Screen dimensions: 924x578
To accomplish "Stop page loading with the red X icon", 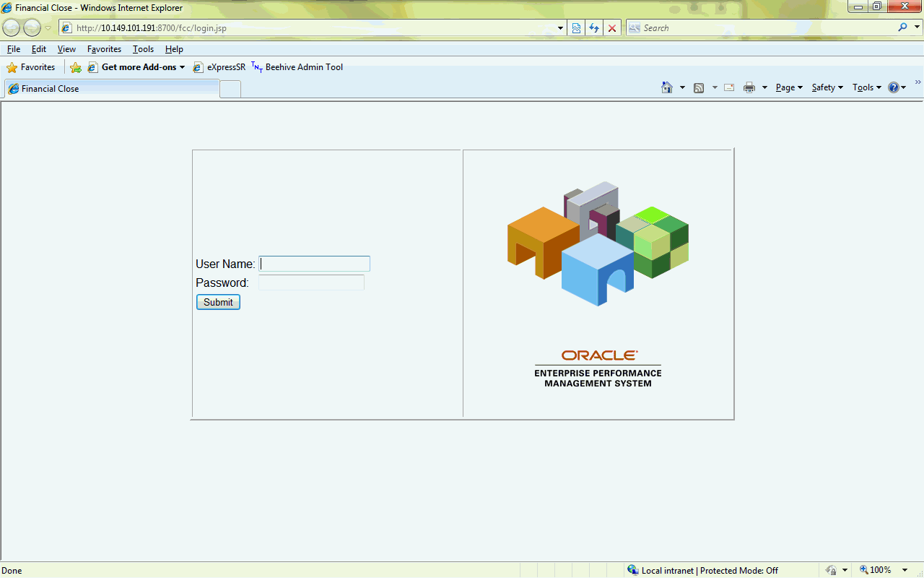I will click(612, 28).
